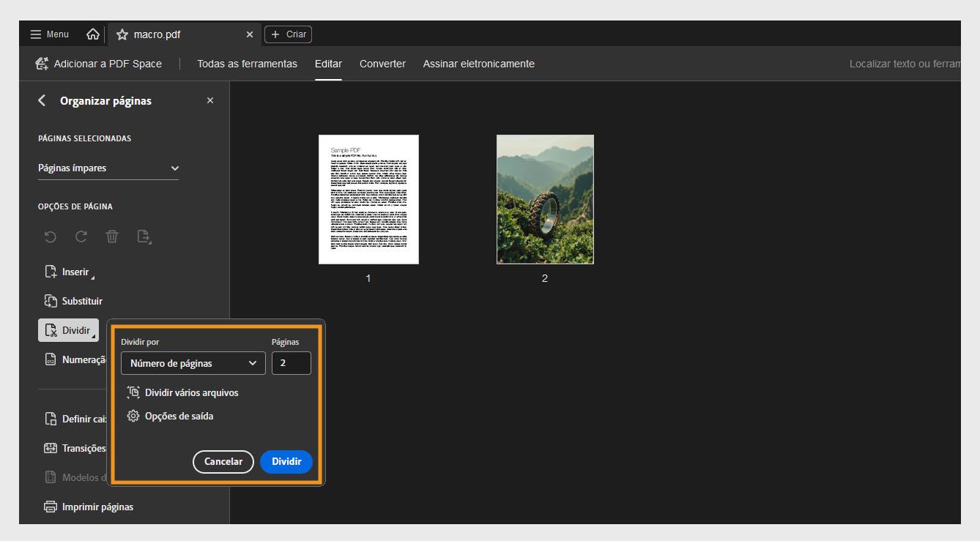Select page 2 landscape thumbnail
980x541 pixels.
545,199
